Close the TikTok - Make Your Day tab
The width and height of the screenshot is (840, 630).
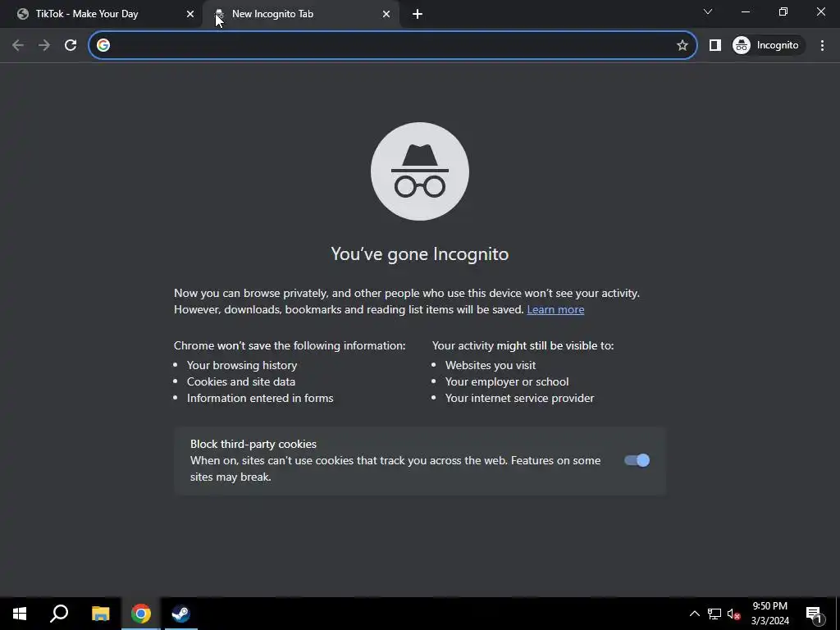pos(190,14)
